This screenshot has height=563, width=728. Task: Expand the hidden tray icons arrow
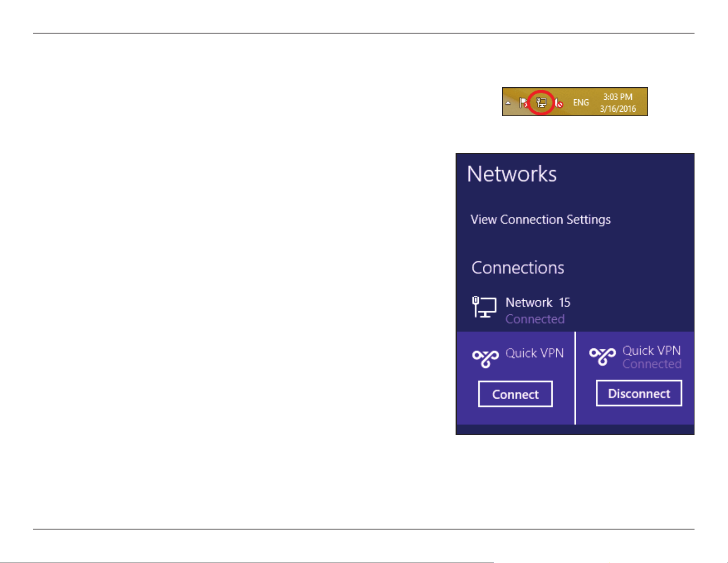[x=508, y=103]
